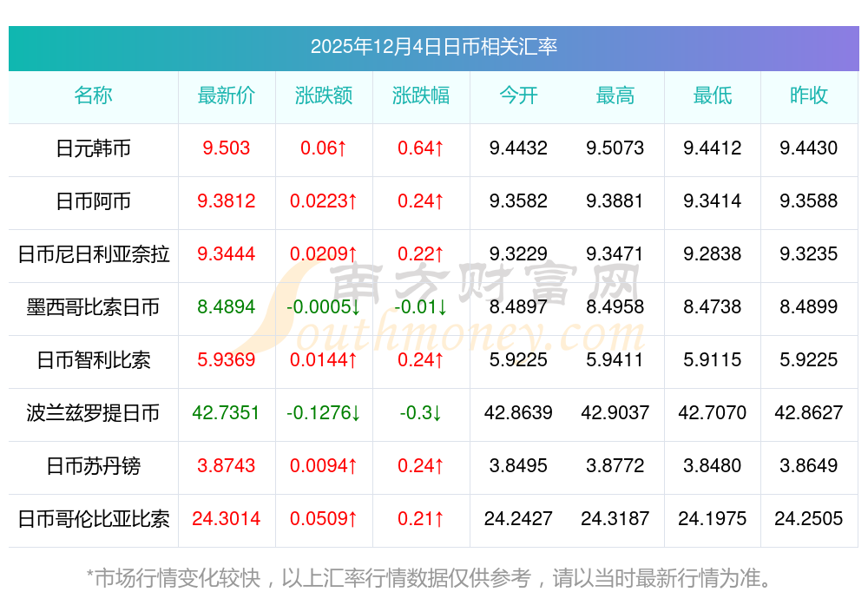This screenshot has height=605, width=868.
Task: Click change amount -0.0005↓
Action: coord(324,306)
